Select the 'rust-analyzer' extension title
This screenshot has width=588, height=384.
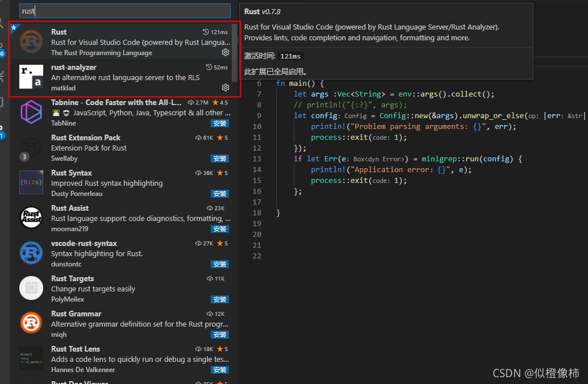tap(74, 67)
